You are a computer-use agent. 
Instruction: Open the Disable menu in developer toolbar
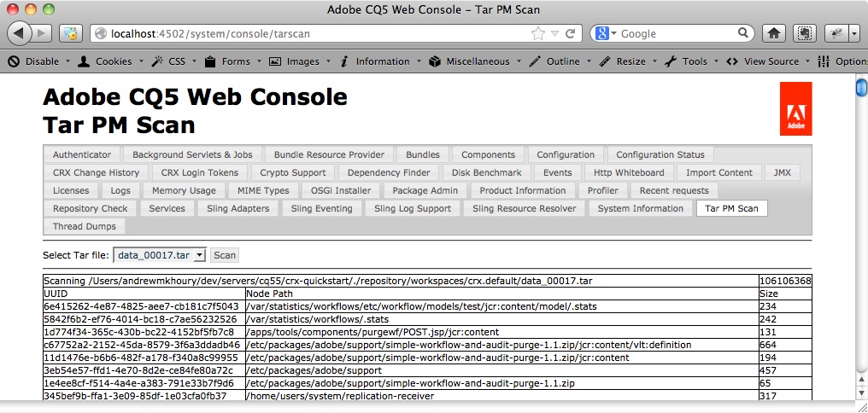(x=36, y=61)
